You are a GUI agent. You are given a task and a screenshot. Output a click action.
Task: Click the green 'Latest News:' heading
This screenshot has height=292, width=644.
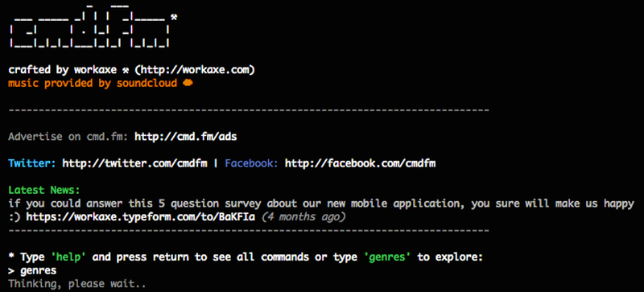[44, 190]
